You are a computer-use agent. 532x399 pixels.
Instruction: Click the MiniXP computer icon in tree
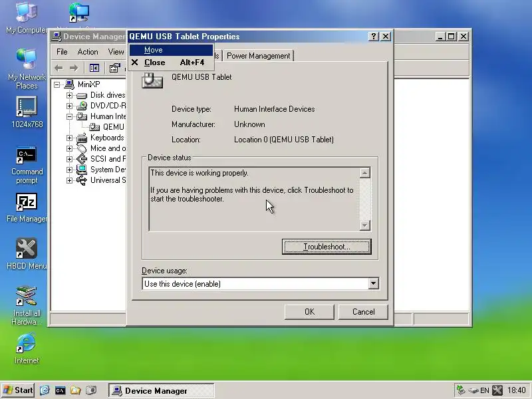coord(69,84)
